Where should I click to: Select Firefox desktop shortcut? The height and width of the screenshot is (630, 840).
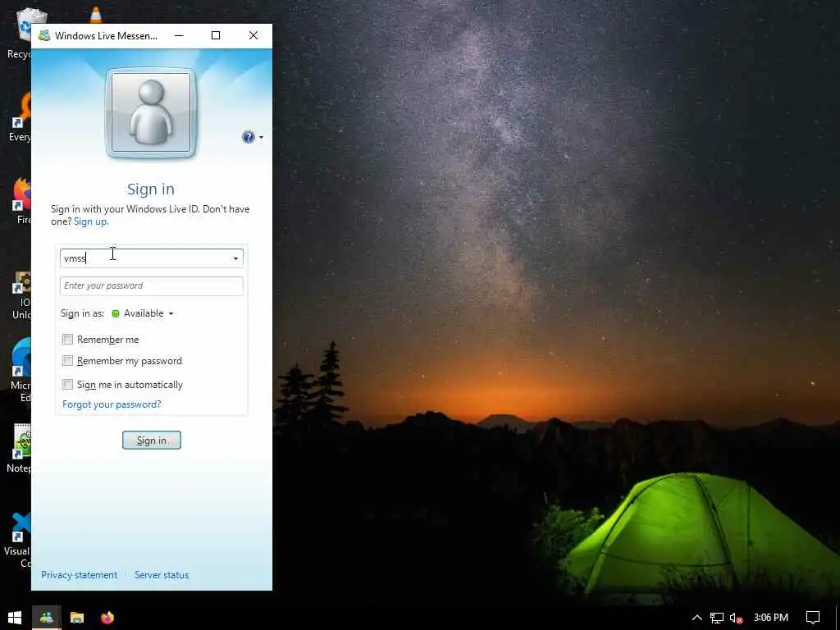pos(21,201)
